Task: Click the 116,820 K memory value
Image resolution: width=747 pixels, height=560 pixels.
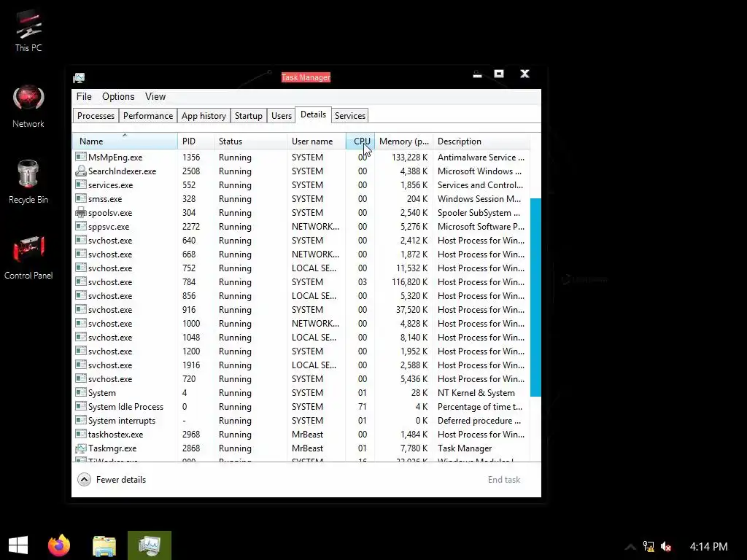Action: point(409,282)
